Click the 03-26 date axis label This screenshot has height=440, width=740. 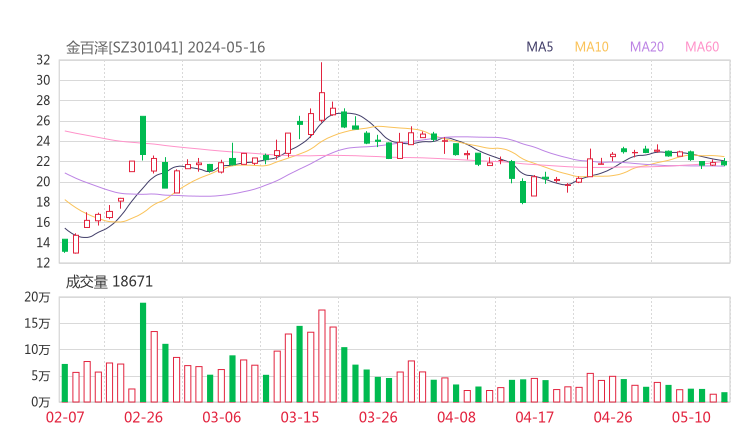[378, 417]
